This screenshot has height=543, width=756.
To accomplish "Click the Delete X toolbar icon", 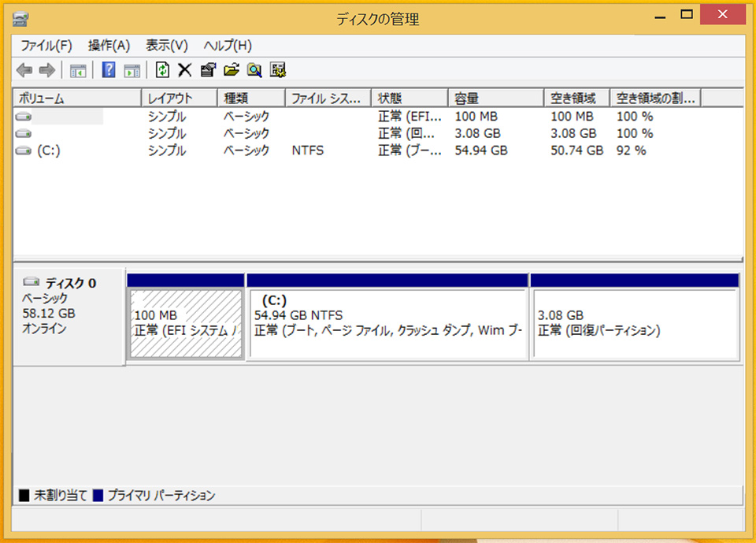I will click(184, 70).
